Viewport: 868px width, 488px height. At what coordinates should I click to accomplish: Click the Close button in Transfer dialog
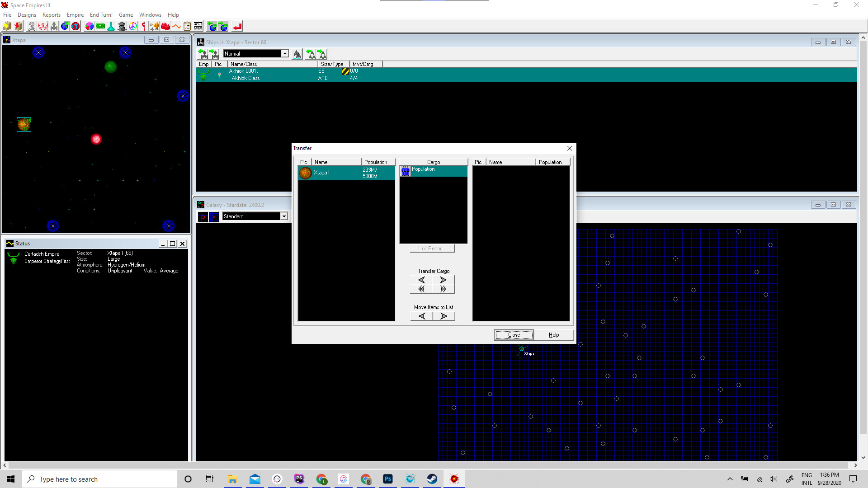click(514, 334)
